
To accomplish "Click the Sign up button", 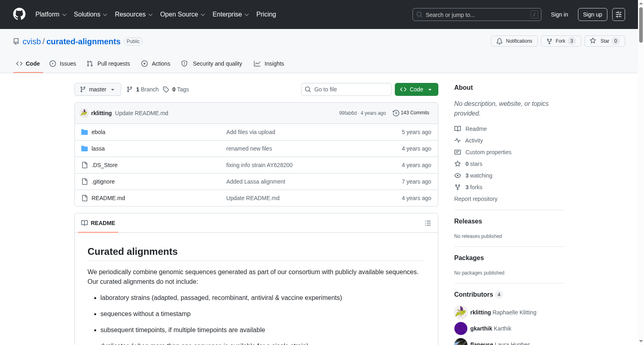I will (x=592, y=14).
